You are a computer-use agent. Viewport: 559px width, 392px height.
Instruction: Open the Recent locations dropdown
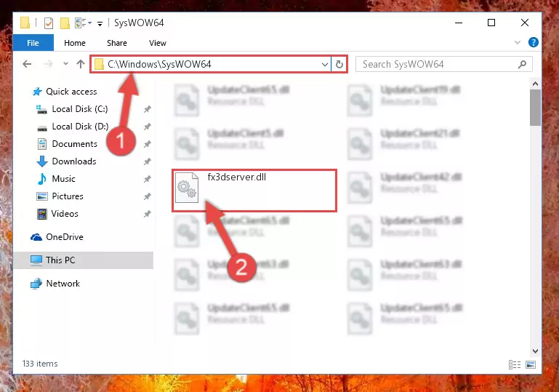pyautogui.click(x=65, y=64)
